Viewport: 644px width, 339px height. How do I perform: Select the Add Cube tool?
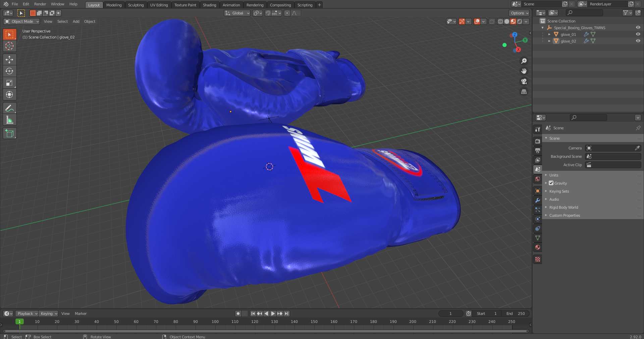(9, 133)
